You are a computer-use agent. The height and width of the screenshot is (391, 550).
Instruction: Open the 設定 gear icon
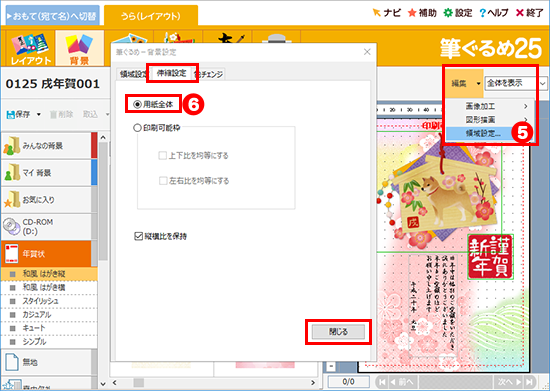coord(448,13)
